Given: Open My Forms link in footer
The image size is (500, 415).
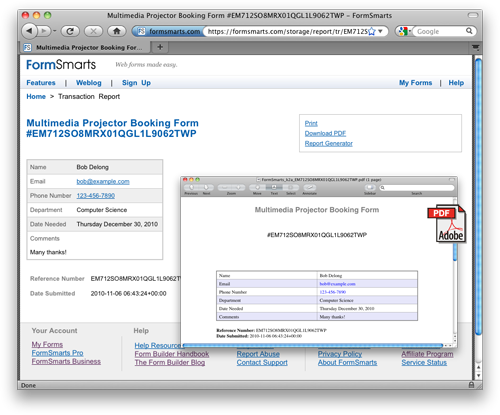Looking at the screenshot, I should click(x=47, y=344).
